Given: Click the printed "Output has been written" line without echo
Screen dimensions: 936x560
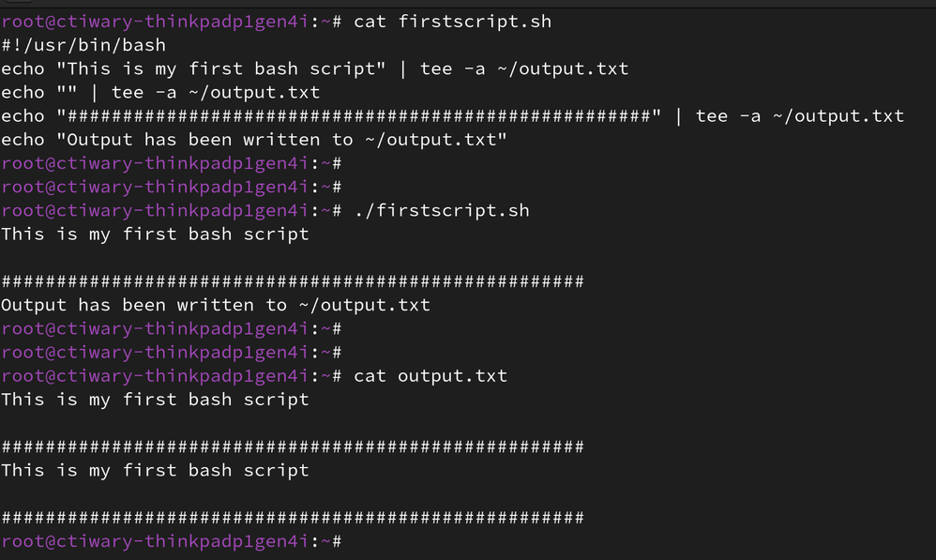Looking at the screenshot, I should coord(216,305).
